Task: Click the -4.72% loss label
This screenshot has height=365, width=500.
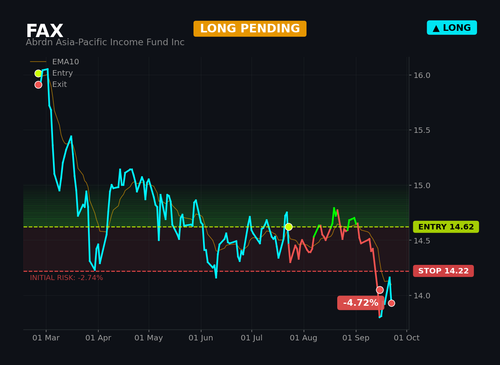Action: pos(360,303)
